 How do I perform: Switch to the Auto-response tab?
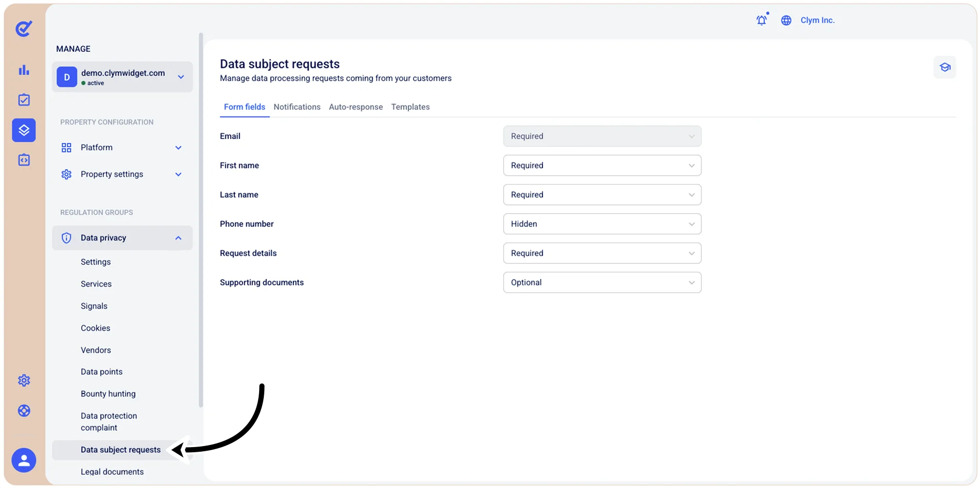tap(356, 107)
